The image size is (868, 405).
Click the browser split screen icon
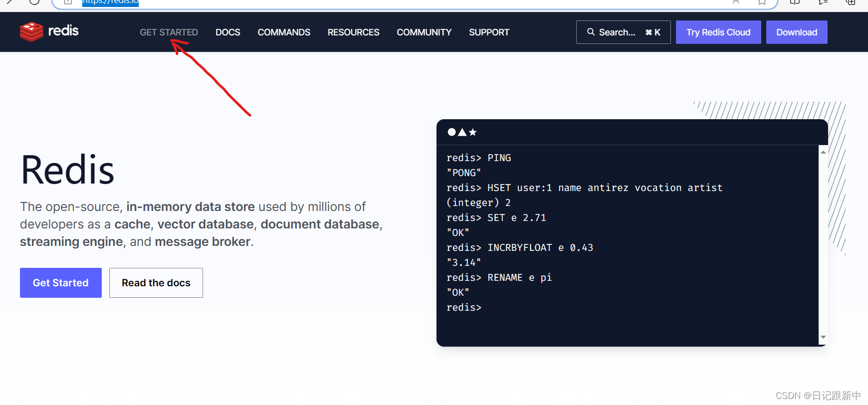click(795, 2)
